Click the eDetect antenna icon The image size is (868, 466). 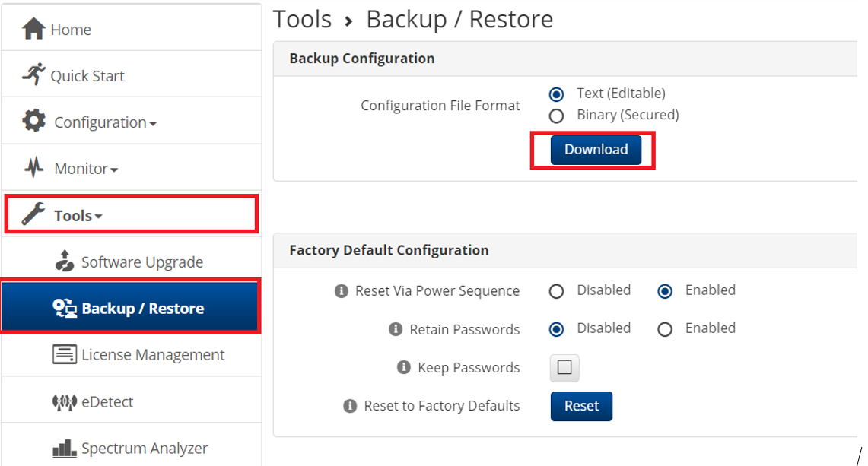(x=65, y=401)
